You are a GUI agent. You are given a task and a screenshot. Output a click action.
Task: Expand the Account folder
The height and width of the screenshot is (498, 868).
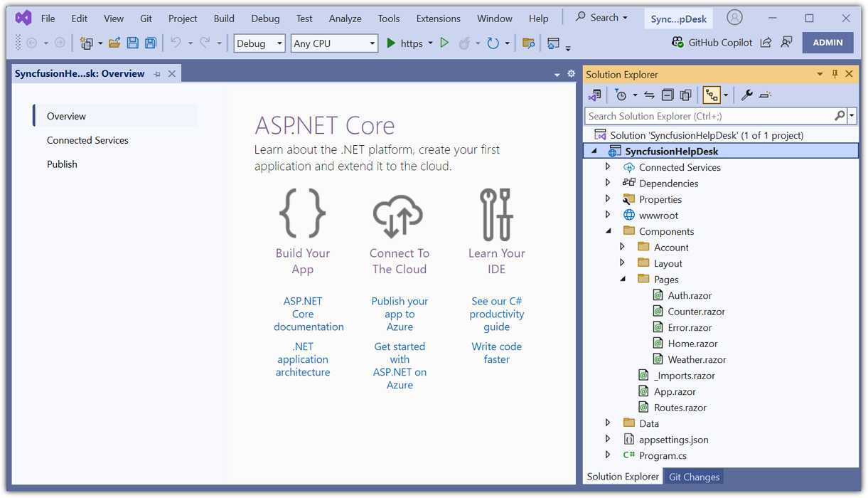623,247
